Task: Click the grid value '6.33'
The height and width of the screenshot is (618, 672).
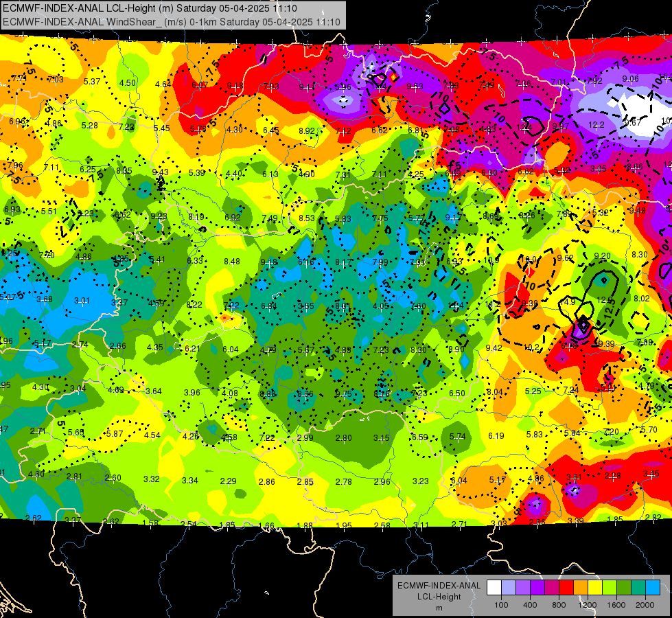Action: [195, 260]
